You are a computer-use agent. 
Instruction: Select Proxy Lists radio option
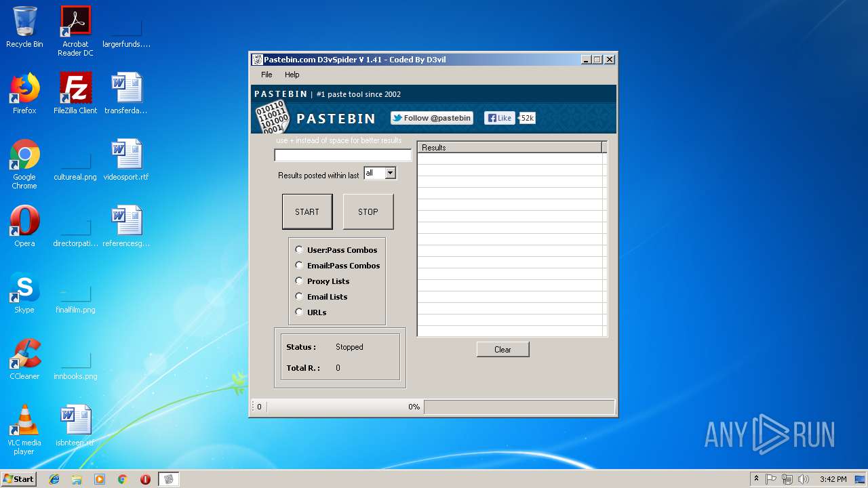coord(323,281)
